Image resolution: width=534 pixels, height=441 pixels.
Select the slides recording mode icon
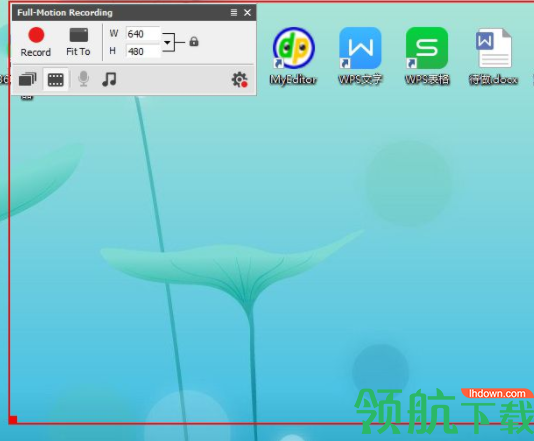coord(27,80)
